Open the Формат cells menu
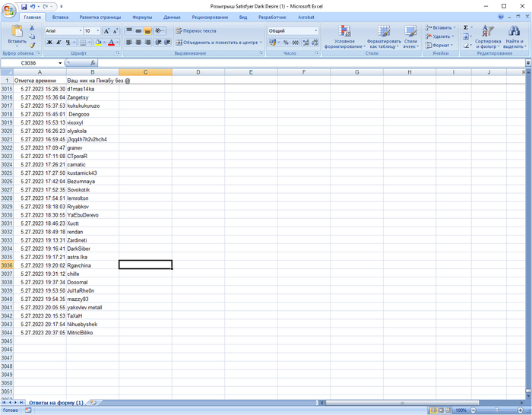This screenshot has width=532, height=415. tap(439, 45)
